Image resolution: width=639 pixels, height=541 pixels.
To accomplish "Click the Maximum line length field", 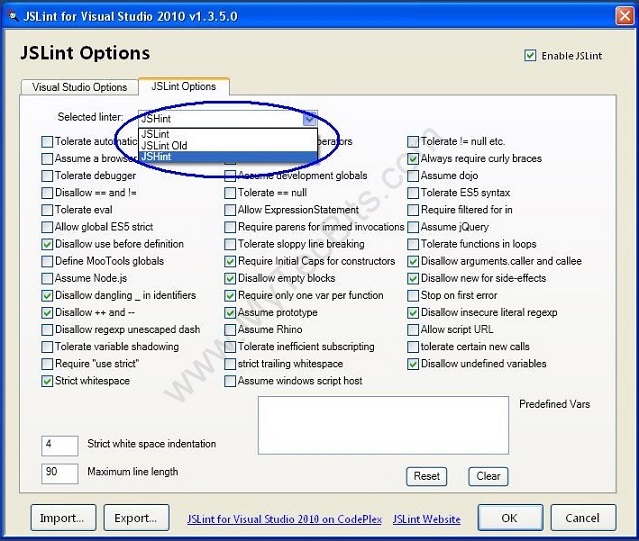I will pos(59,473).
